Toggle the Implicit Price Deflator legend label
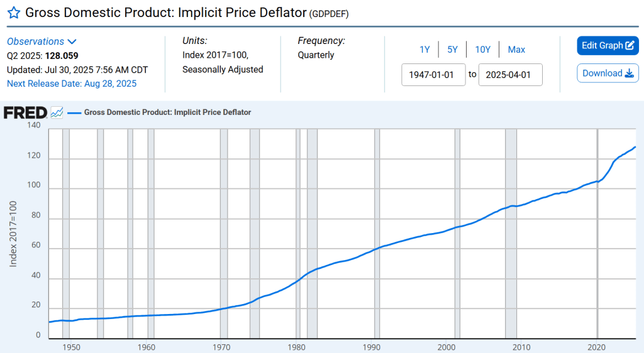 point(167,113)
